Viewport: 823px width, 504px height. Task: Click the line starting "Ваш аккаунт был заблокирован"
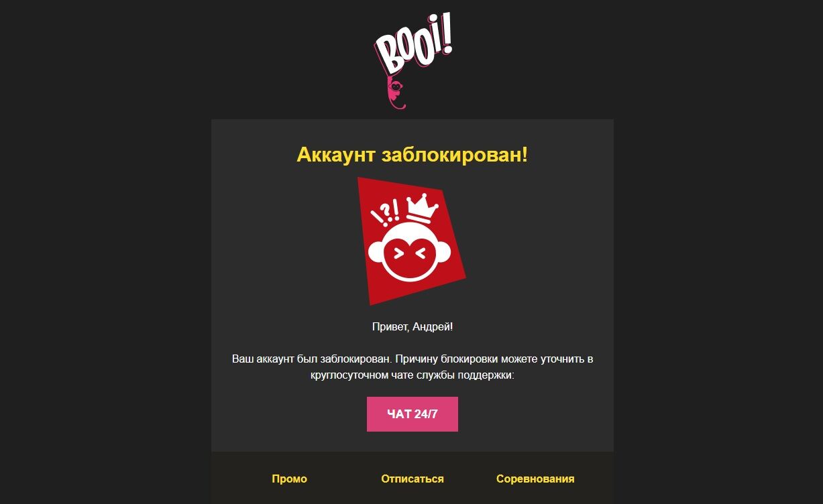(413, 359)
